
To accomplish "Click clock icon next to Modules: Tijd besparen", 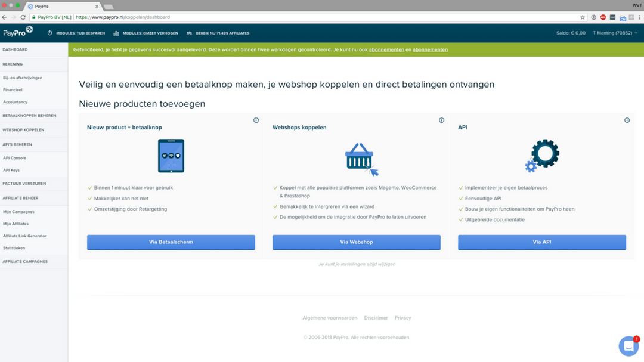I will (x=49, y=33).
